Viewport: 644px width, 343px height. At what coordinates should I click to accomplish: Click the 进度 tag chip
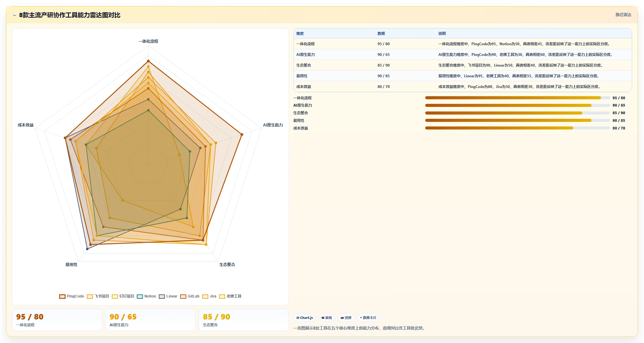(x=346, y=318)
